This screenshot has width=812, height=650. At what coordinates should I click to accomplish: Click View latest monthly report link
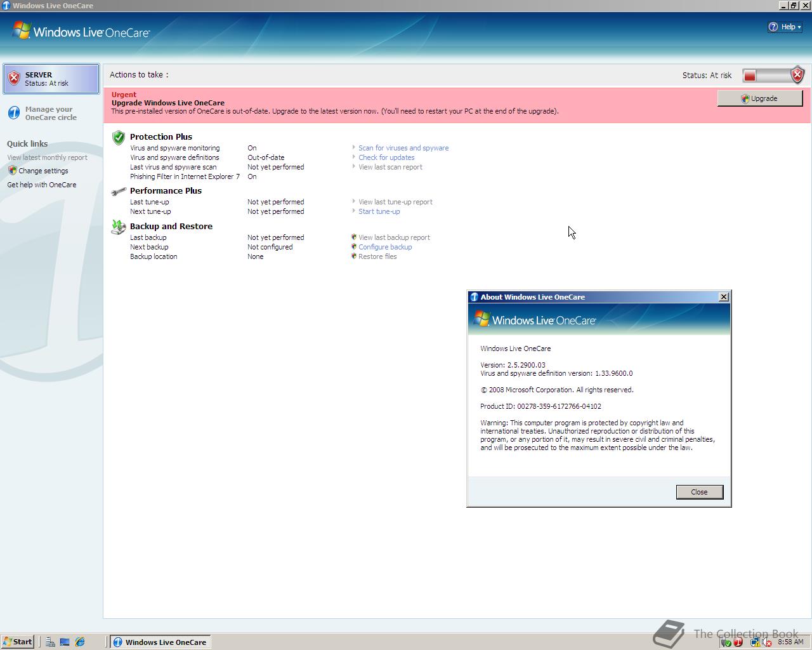[47, 157]
